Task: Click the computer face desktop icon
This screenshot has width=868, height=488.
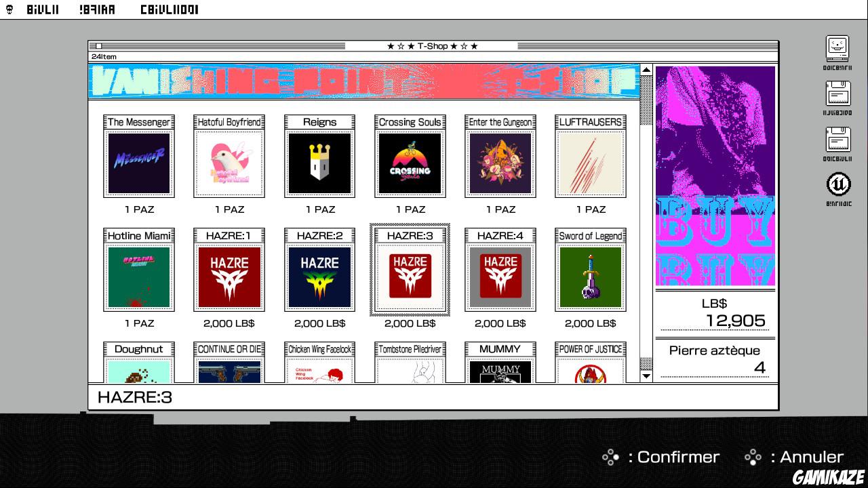Action: (x=837, y=49)
